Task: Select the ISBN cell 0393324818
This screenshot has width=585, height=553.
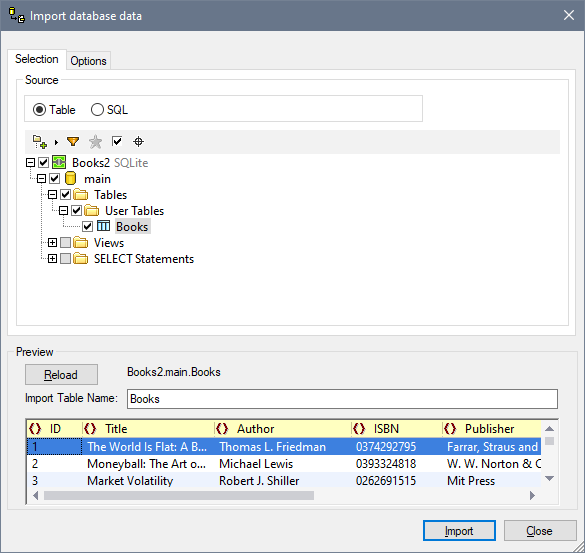Action: [397, 464]
